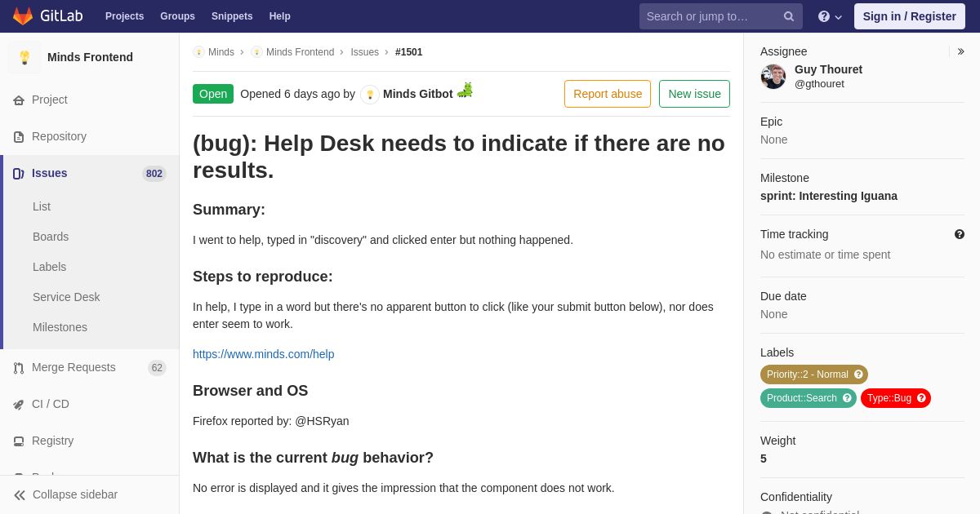
Task: Click Guy Thouret assignee avatar
Action: [773, 77]
